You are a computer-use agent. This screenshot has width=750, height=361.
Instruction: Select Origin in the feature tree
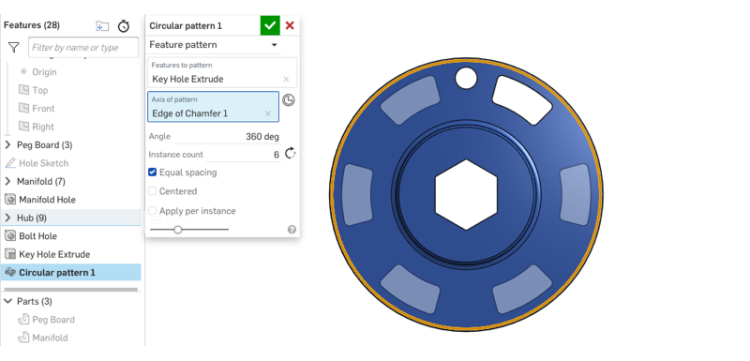point(44,72)
